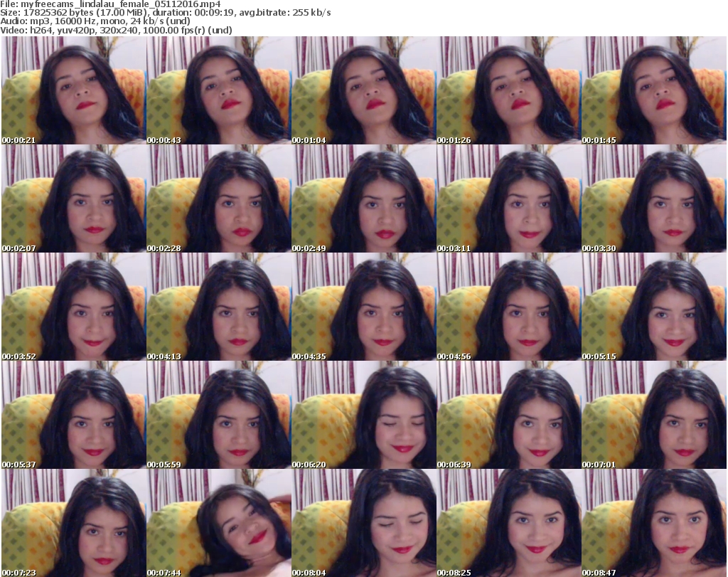
Task: Select the last frame at 00:08:47
Action: (x=653, y=523)
